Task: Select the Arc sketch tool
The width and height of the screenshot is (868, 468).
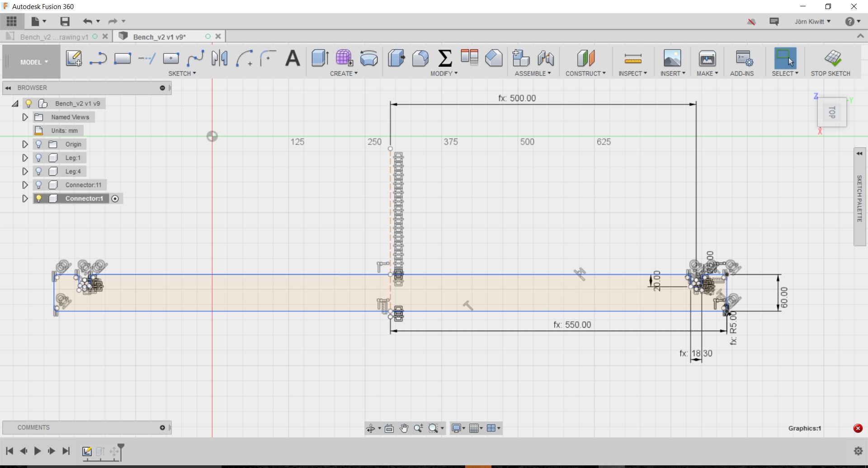Action: (x=245, y=58)
